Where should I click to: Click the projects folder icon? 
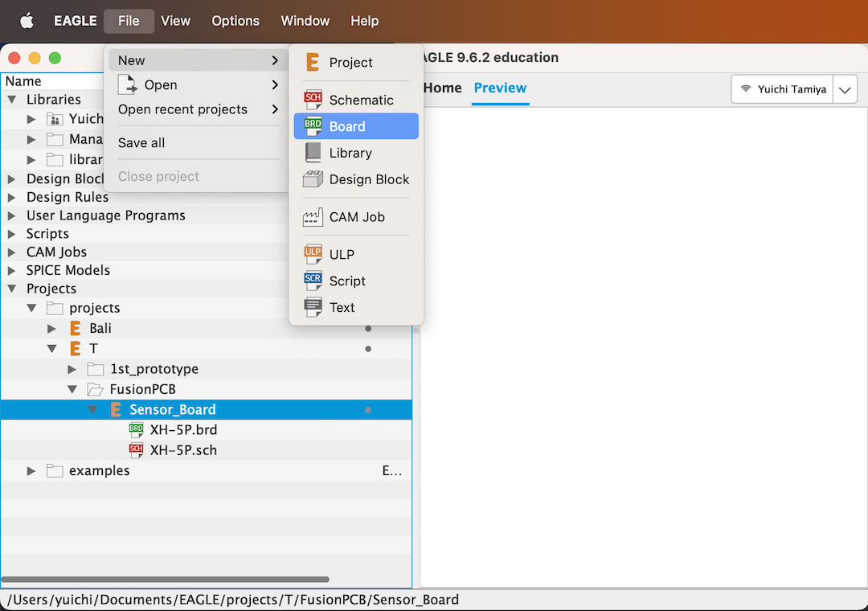(x=55, y=307)
